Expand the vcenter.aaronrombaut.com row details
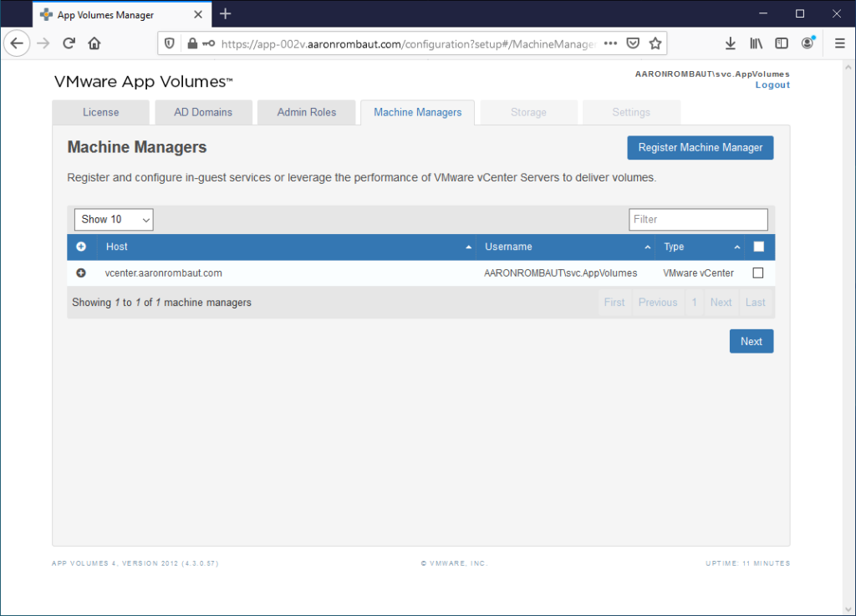 point(81,273)
